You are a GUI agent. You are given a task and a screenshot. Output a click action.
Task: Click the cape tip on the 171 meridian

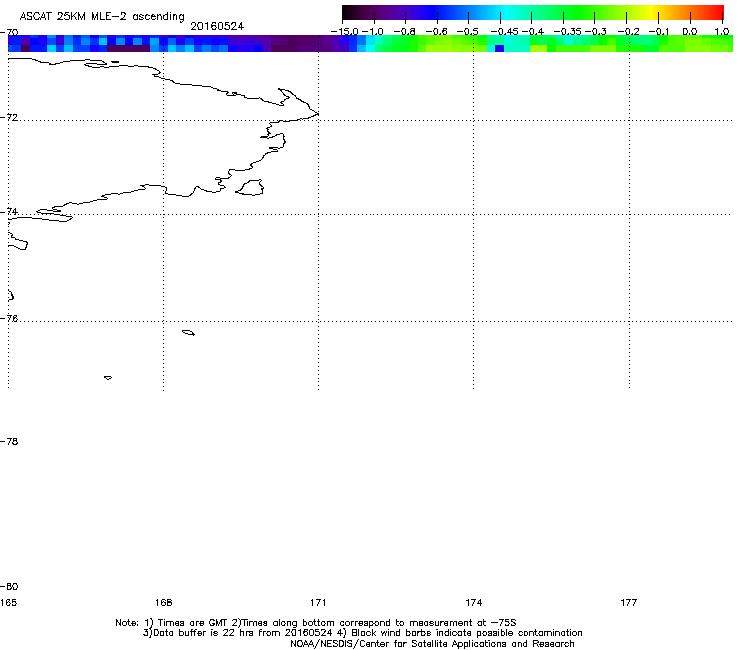pyautogui.click(x=317, y=114)
